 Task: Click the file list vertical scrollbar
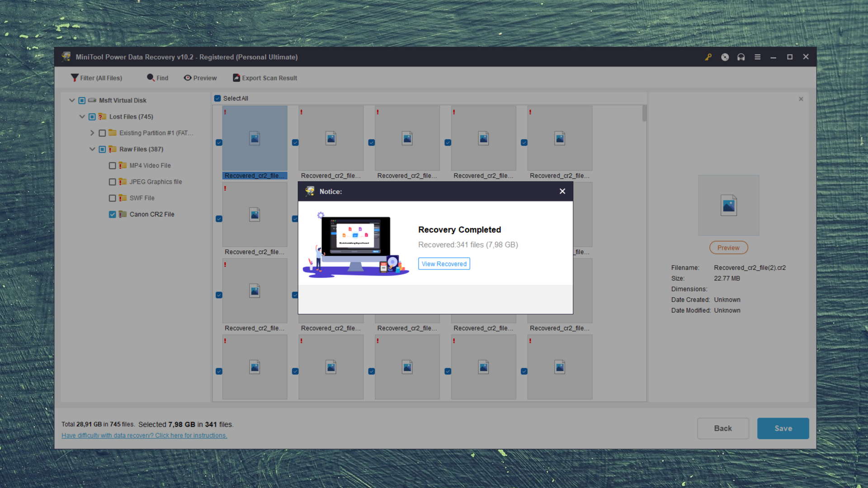tap(644, 113)
